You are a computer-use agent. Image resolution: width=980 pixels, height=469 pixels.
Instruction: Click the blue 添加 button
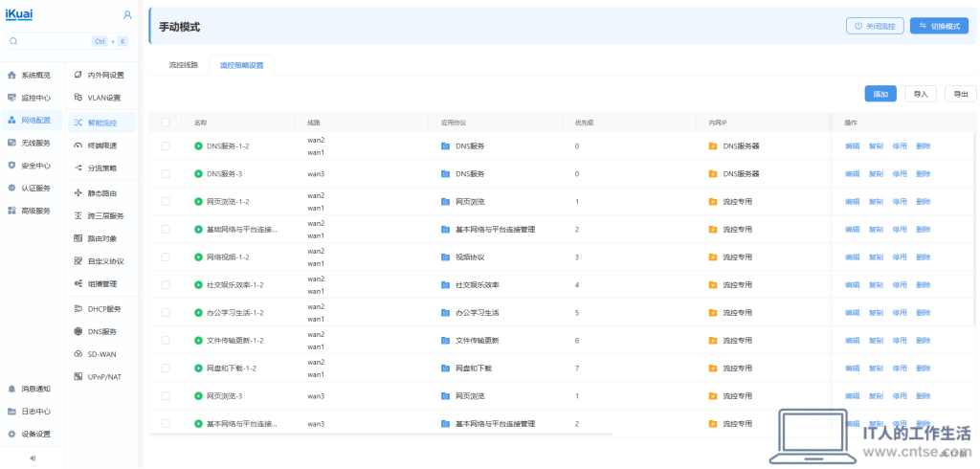(880, 94)
